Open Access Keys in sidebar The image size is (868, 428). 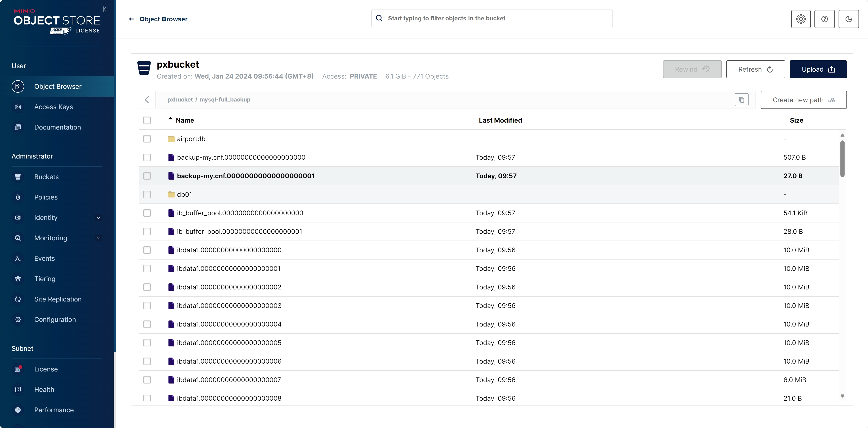coord(54,107)
